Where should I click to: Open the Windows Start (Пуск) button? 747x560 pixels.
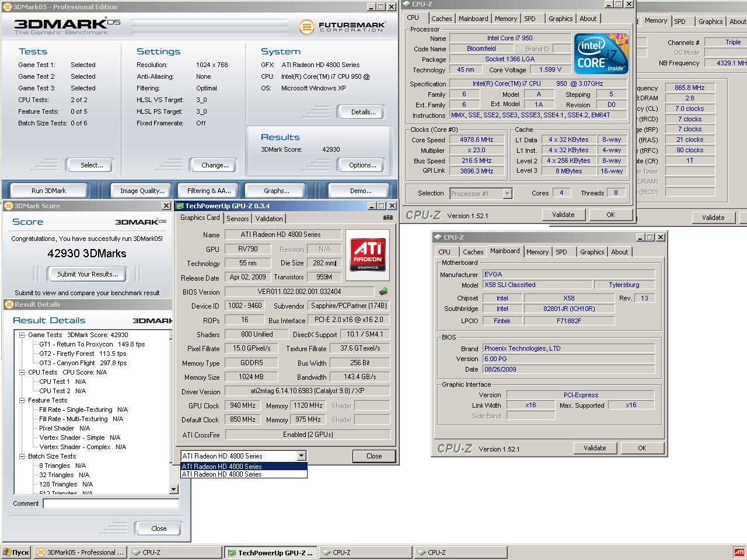[16, 552]
